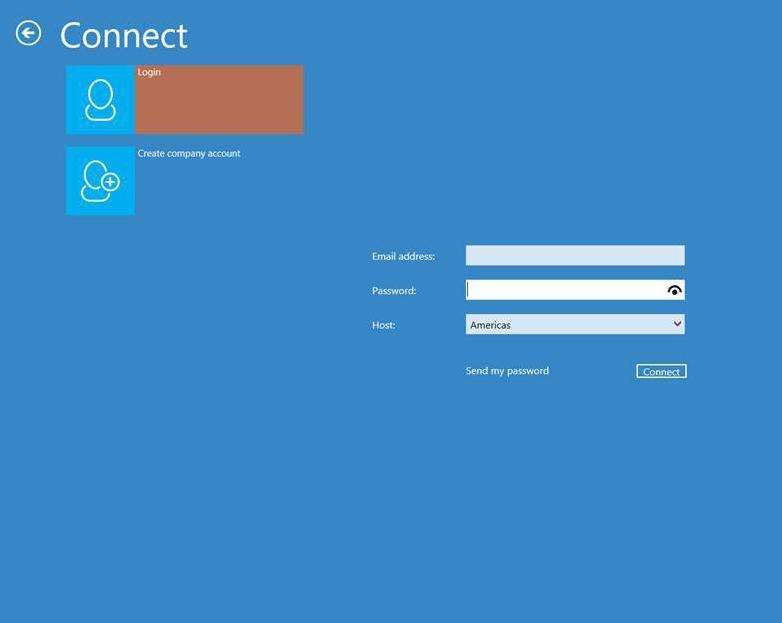782x623 pixels.
Task: Select the Login menu label
Action: click(x=149, y=72)
